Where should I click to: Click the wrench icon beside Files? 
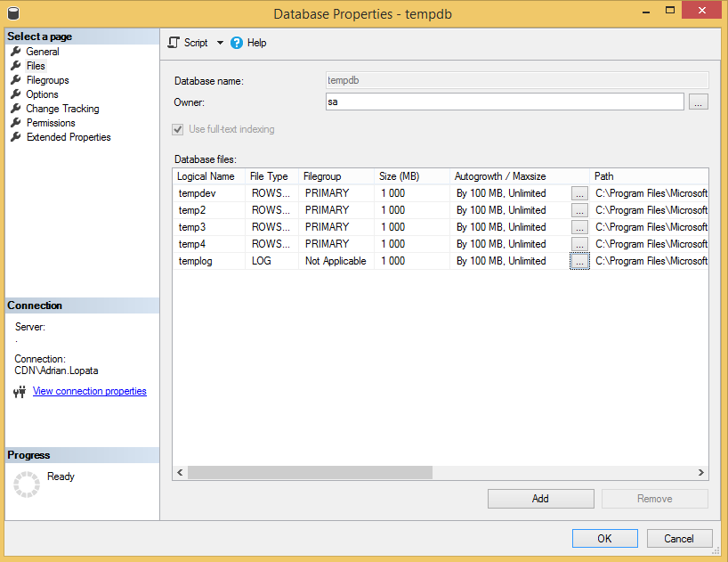tap(16, 66)
